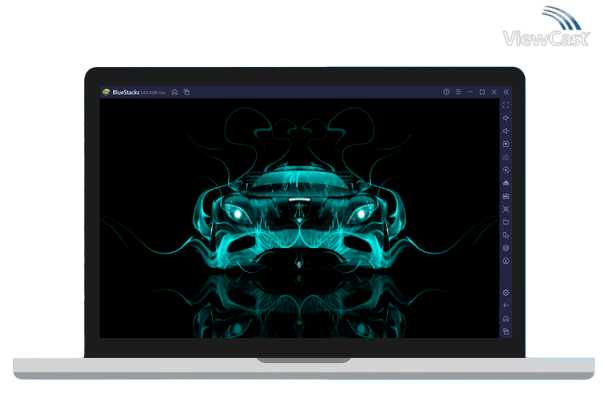
Task: Click the glowing car wallpaper display
Action: coord(299,218)
